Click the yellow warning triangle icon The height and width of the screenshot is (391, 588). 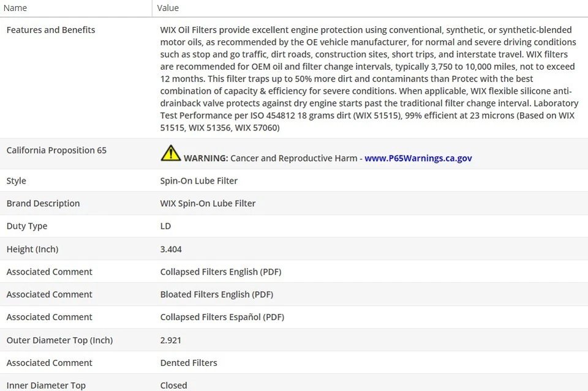pyautogui.click(x=170, y=153)
